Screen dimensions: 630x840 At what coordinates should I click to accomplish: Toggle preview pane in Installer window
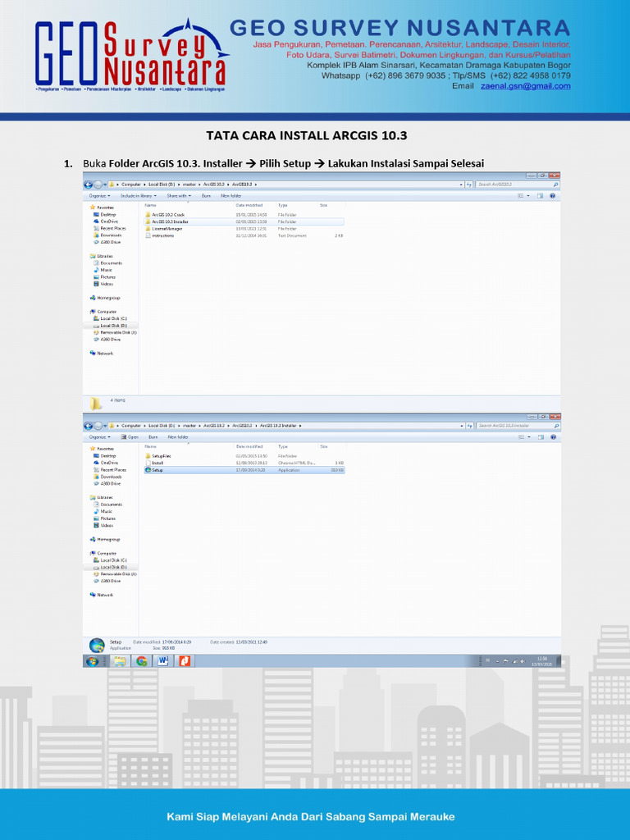[540, 437]
